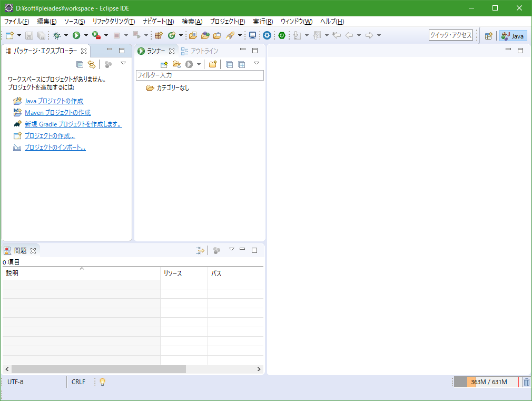This screenshot has width=532, height=401.
Task: Click the green Run button in toolbar
Action: (76, 35)
